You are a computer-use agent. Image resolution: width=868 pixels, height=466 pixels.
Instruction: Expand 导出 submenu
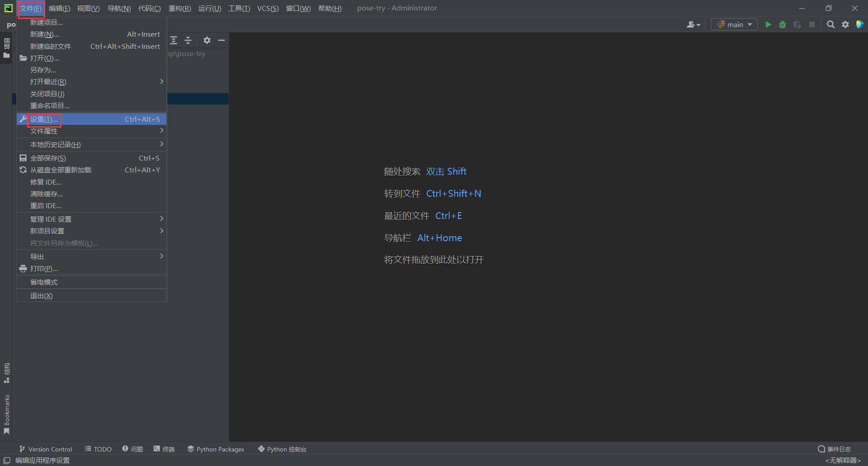coord(92,257)
